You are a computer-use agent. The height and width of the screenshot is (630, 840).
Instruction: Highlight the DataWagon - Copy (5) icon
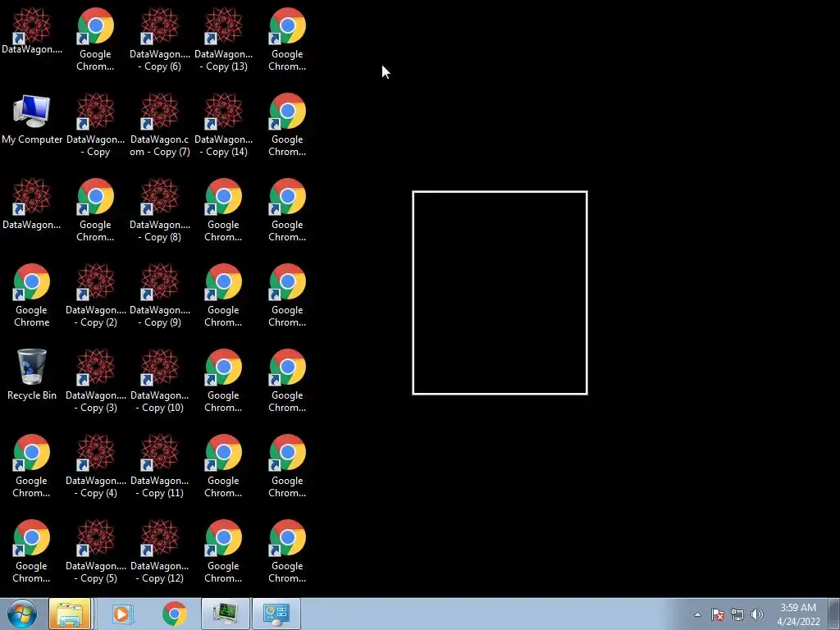pos(95,550)
